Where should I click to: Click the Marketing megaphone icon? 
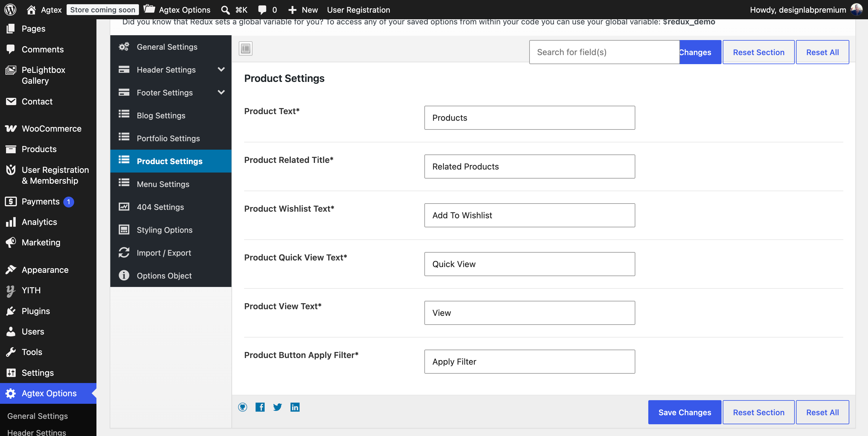[11, 242]
